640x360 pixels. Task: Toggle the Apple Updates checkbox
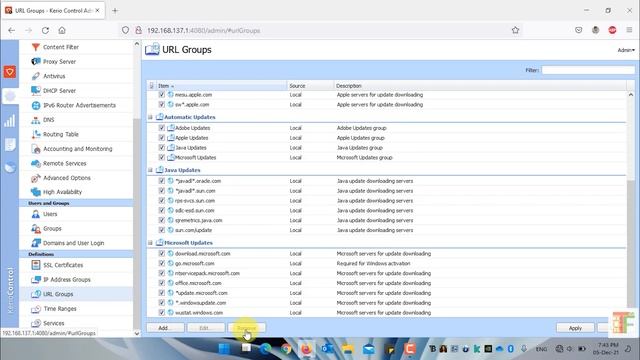(162, 138)
